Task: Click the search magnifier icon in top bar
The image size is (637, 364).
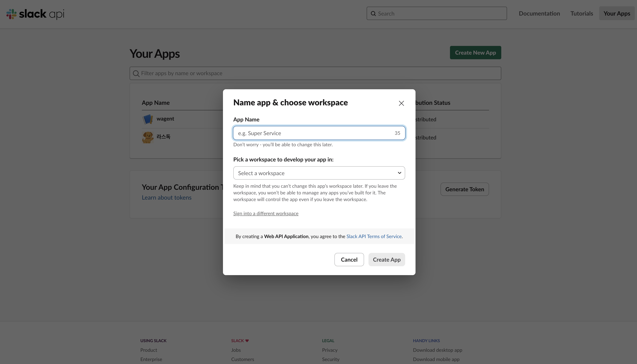Action: pyautogui.click(x=373, y=14)
